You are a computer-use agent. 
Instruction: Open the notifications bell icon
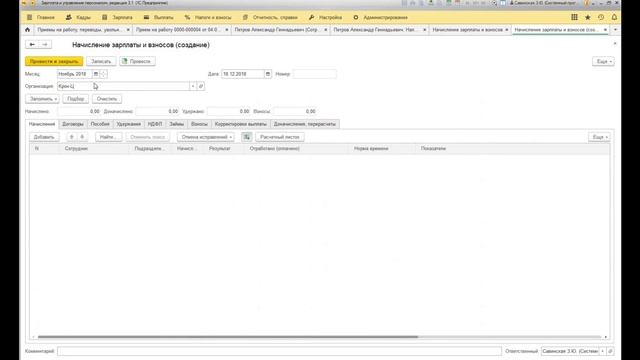(614, 17)
